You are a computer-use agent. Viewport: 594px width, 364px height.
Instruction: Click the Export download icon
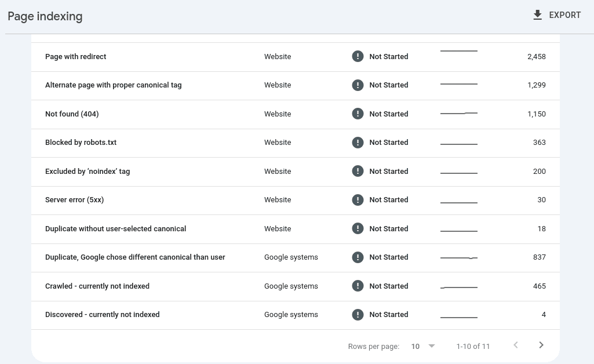point(537,15)
